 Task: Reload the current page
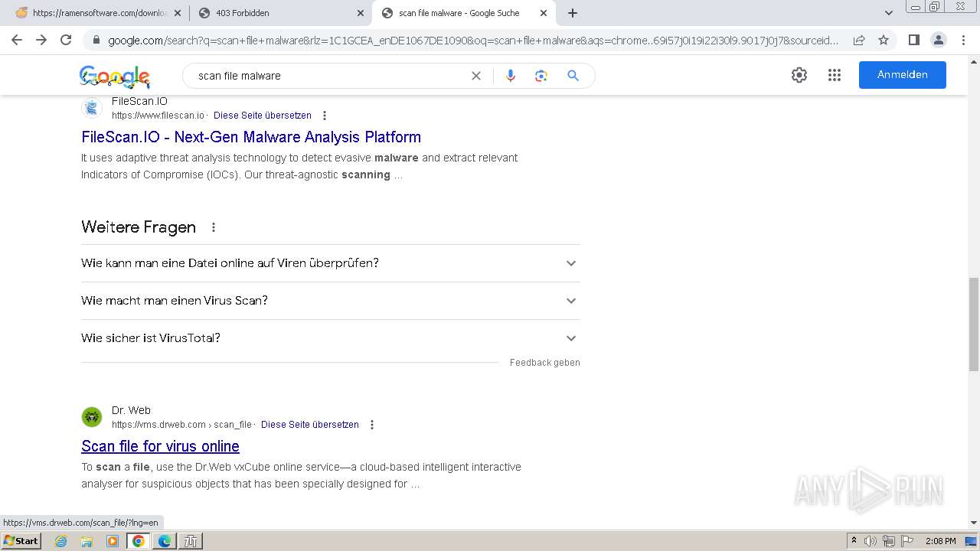pos(66,40)
